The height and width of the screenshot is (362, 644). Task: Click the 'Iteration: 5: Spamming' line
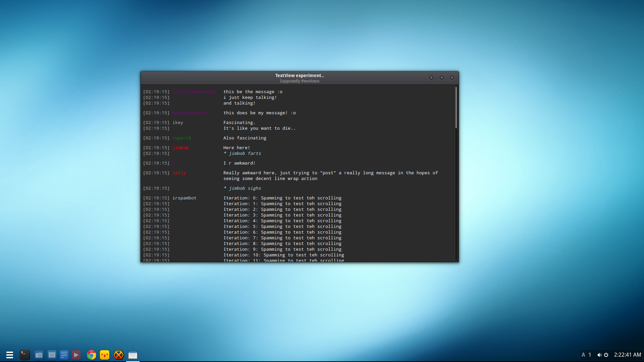[282, 227]
